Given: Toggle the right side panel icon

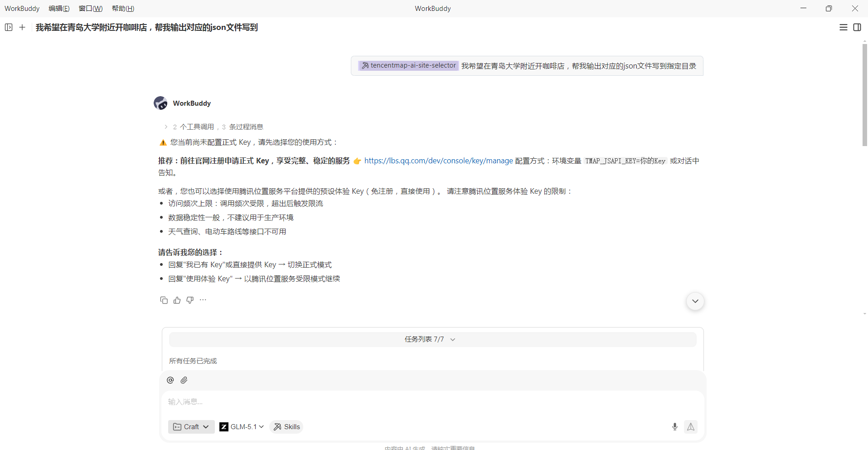Looking at the screenshot, I should tap(857, 27).
